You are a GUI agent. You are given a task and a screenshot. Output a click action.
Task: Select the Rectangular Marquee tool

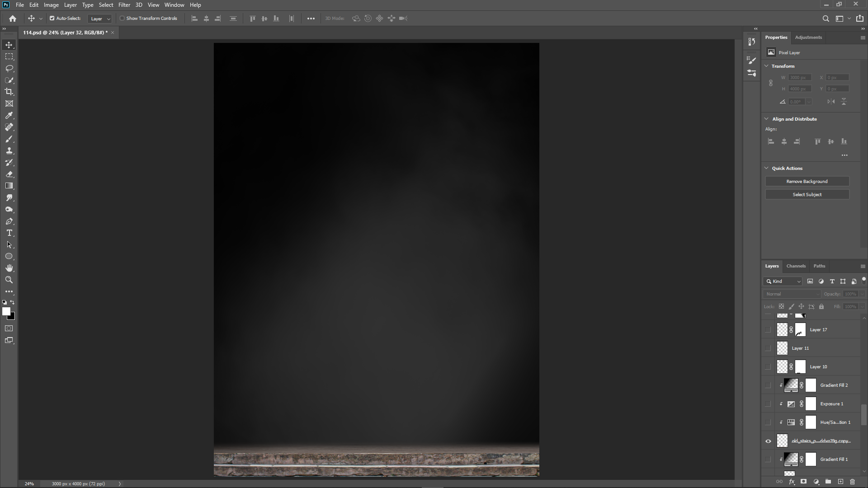[x=9, y=56]
